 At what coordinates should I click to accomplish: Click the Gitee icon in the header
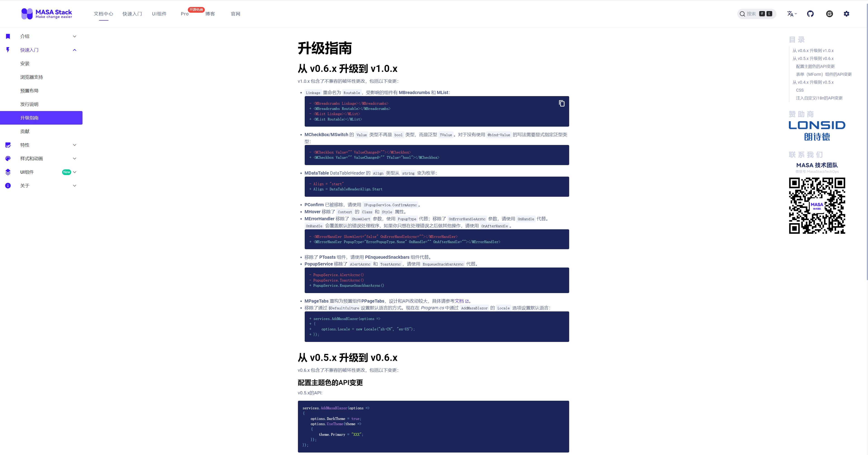pos(829,14)
